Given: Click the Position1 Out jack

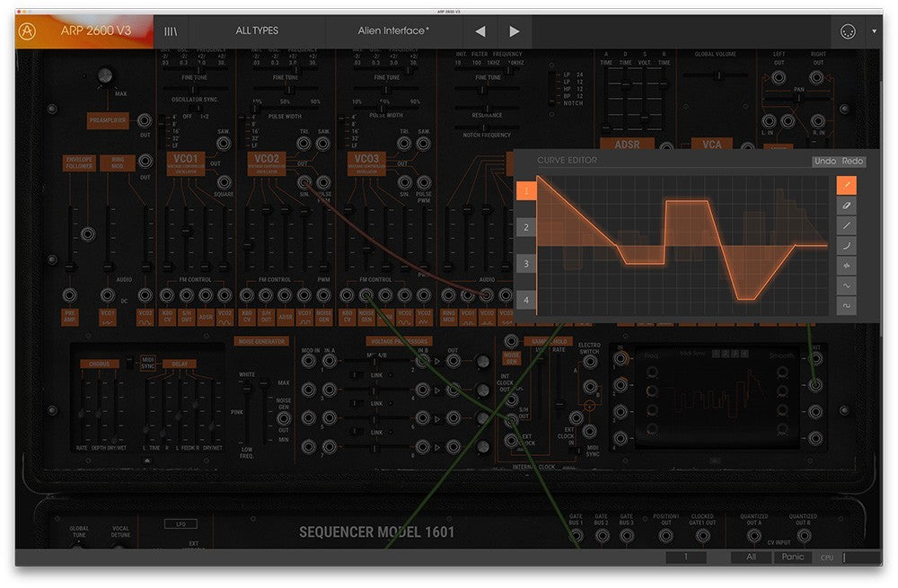Looking at the screenshot, I should (x=665, y=536).
